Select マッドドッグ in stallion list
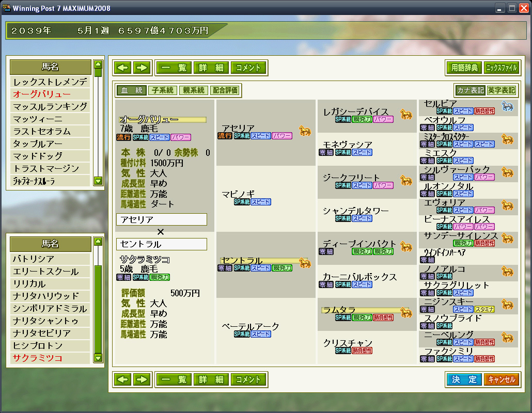The width and height of the screenshot is (532, 413). pos(50,156)
